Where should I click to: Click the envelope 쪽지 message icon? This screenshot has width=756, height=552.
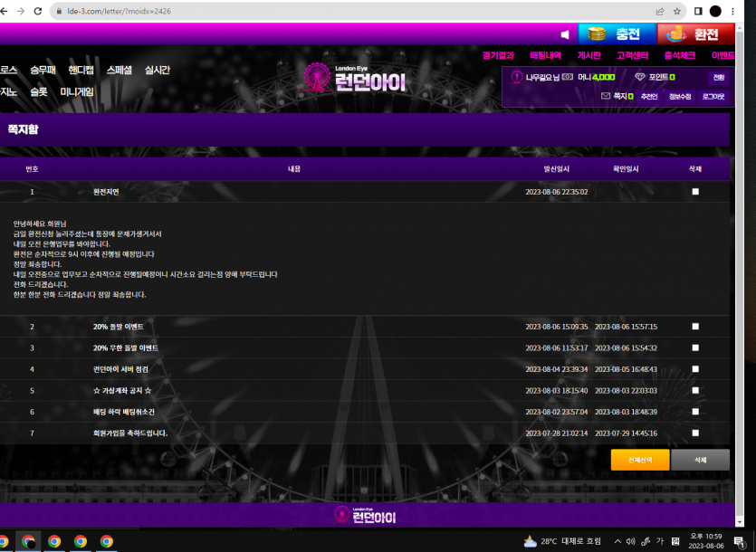tap(606, 96)
